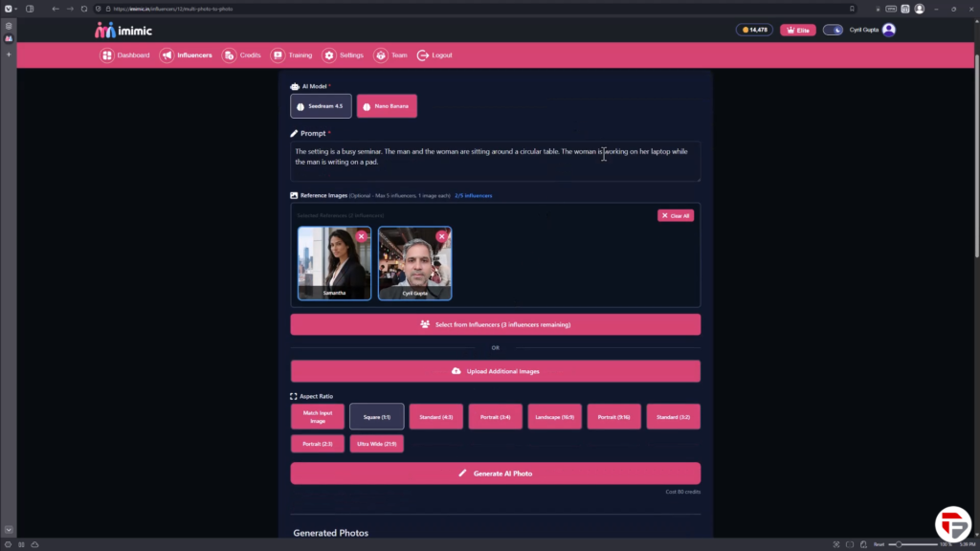Click the Clear All button
Image resolution: width=980 pixels, height=551 pixels.
click(x=676, y=215)
